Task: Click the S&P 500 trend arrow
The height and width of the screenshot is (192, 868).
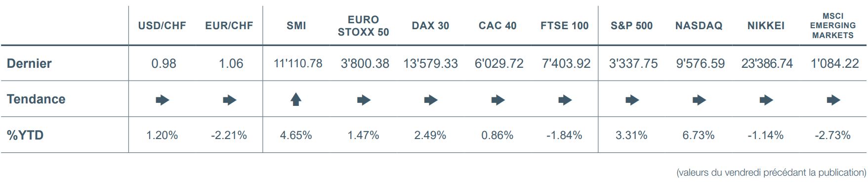Action: (x=632, y=100)
